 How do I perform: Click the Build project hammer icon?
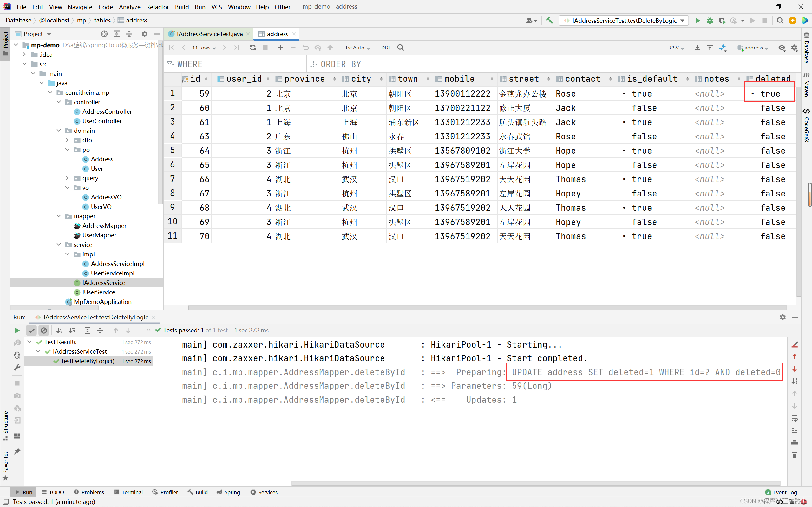(549, 21)
